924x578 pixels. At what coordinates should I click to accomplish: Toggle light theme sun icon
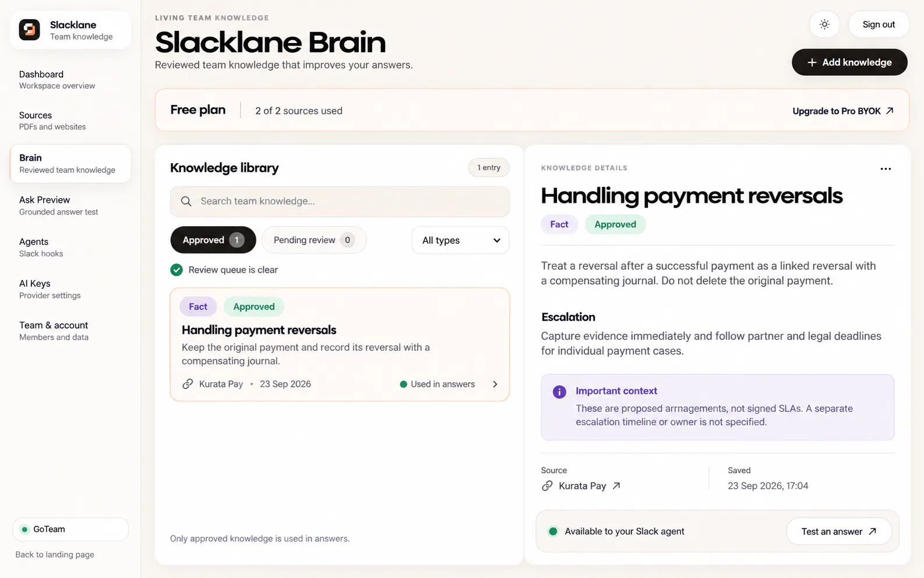pyautogui.click(x=824, y=24)
